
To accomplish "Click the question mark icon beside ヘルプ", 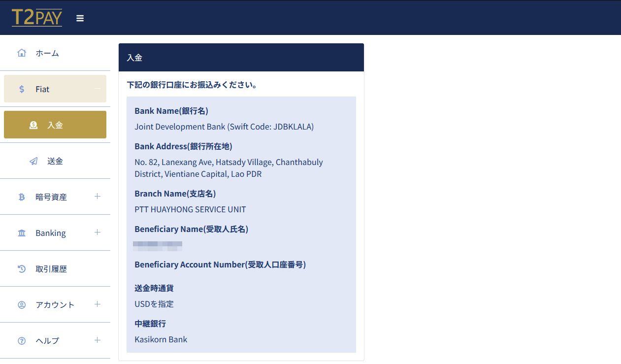I will (x=22, y=341).
